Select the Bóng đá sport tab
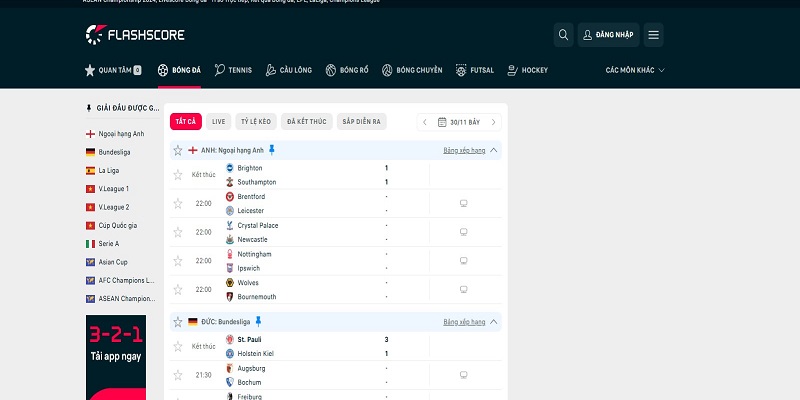 click(x=179, y=70)
